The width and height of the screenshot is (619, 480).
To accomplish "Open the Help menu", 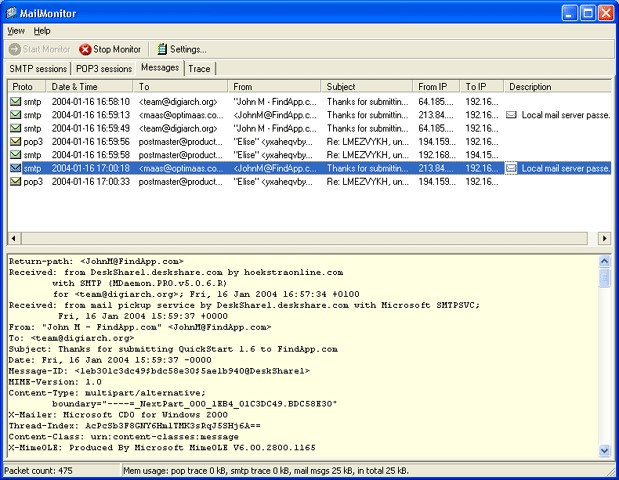I will tap(42, 31).
